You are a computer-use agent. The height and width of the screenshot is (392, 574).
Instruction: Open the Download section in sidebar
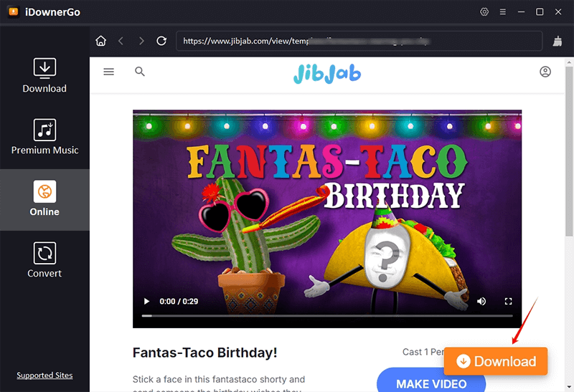[44, 76]
